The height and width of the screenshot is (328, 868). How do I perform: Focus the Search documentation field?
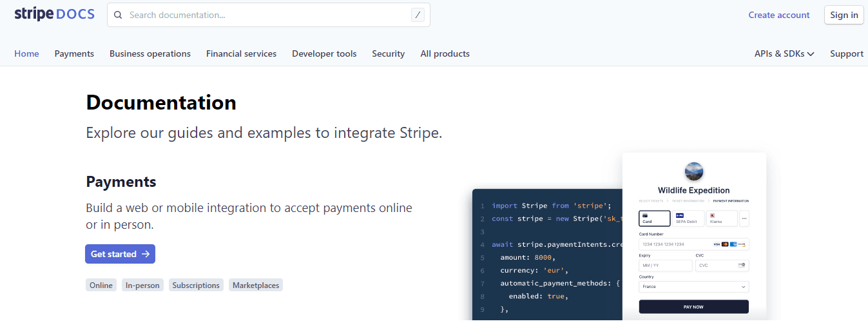pyautogui.click(x=269, y=15)
